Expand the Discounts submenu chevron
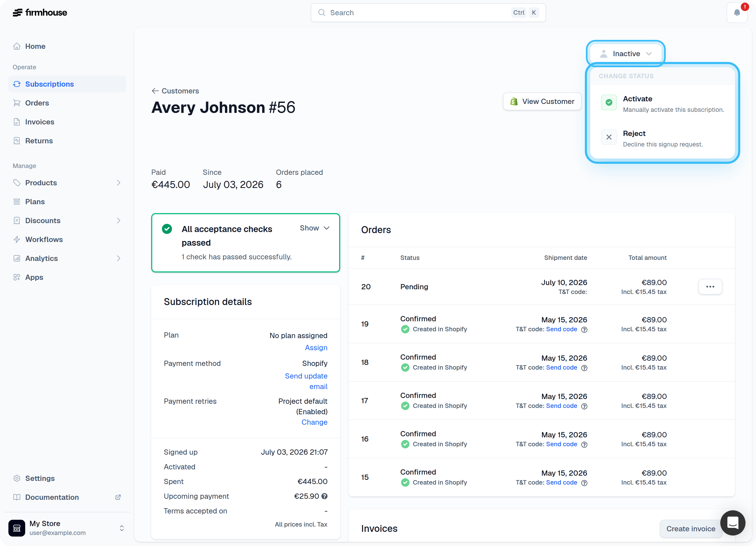756x546 pixels. coord(118,220)
